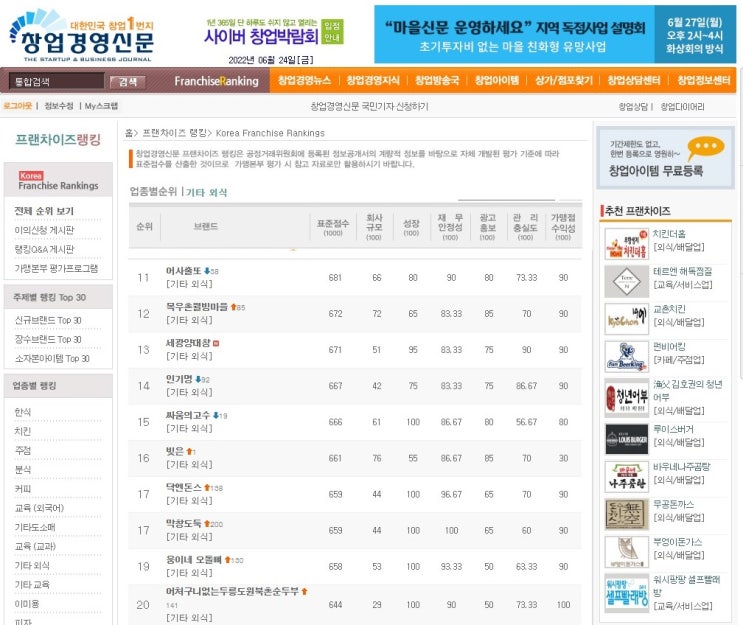This screenshot has height=625, width=743.
Task: Open the 창업상담 top link
Action: tap(633, 107)
